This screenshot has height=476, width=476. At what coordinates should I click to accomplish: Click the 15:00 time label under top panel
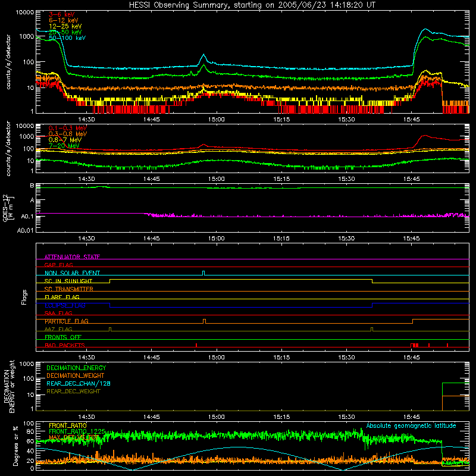[217, 120]
